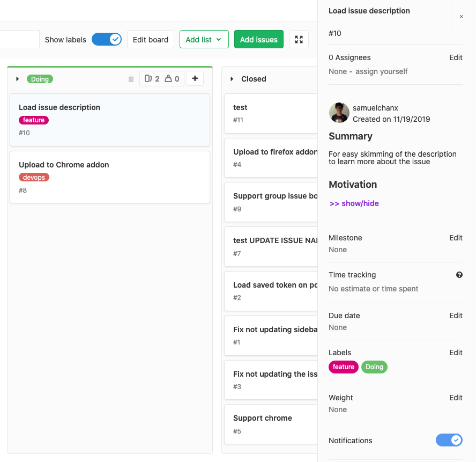Toggle fullscreen board view icon

click(299, 39)
